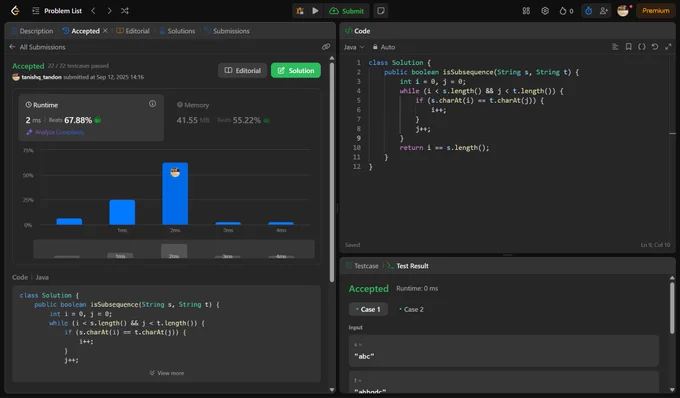Viewport: 680px width, 398px height.
Task: Start the stopwatch timer icon
Action: coord(588,11)
